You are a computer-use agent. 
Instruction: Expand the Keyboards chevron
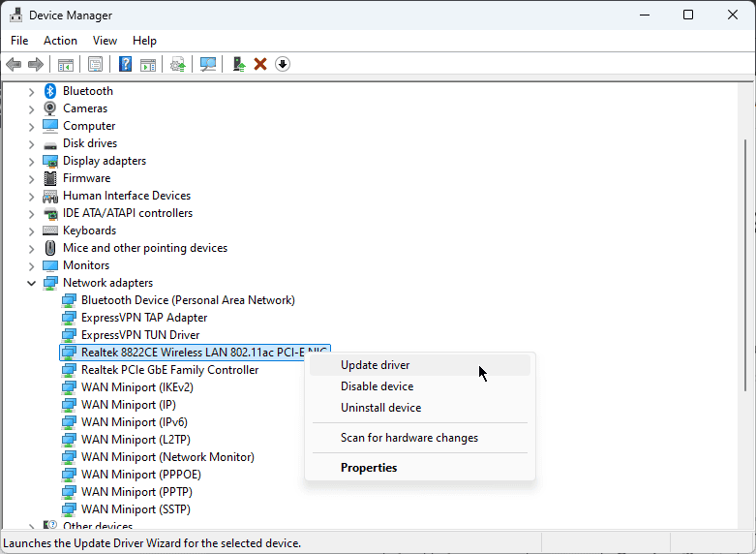click(x=31, y=231)
